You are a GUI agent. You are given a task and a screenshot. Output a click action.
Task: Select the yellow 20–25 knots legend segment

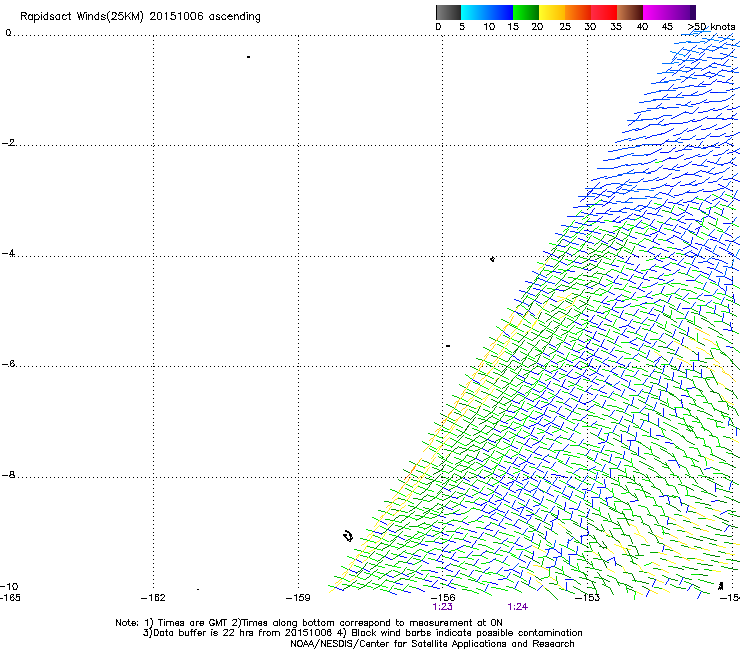click(552, 12)
